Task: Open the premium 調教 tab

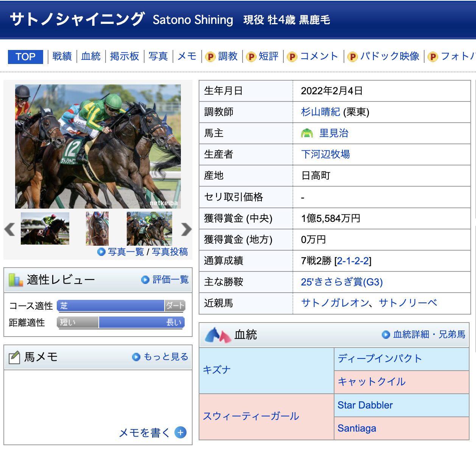Action: tap(228, 56)
